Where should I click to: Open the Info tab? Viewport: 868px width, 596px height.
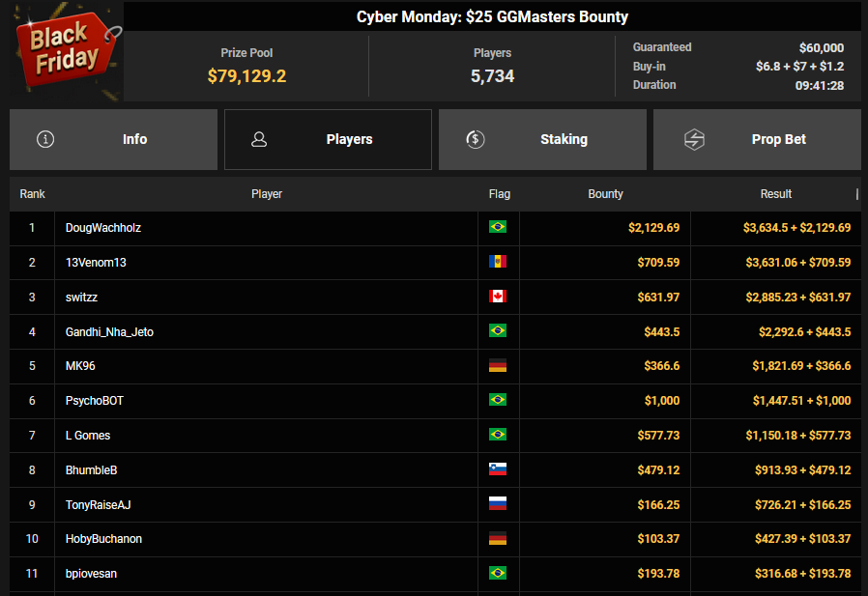coord(113,139)
